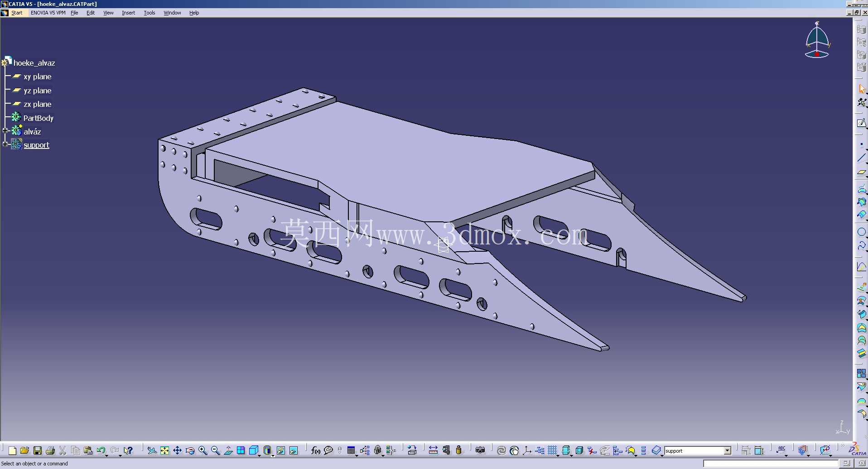Image resolution: width=868 pixels, height=469 pixels.
Task: Open the Help menu
Action: pos(194,13)
